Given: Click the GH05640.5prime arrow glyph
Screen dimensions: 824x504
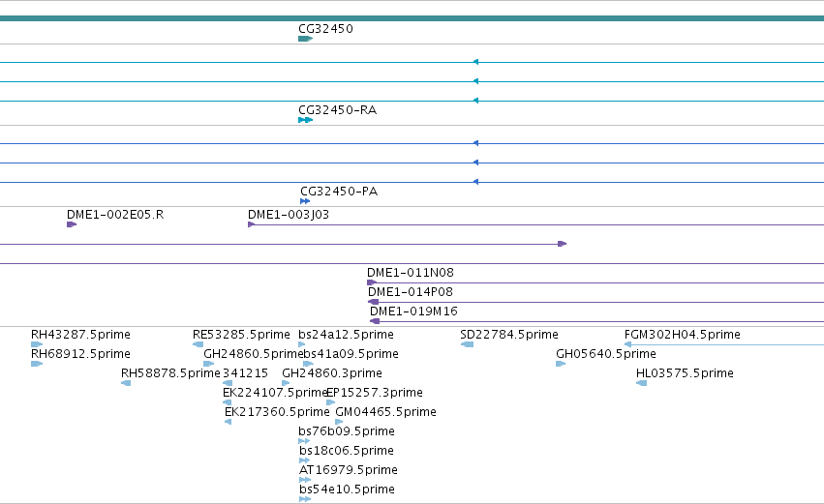Looking at the screenshot, I should pyautogui.click(x=561, y=365).
